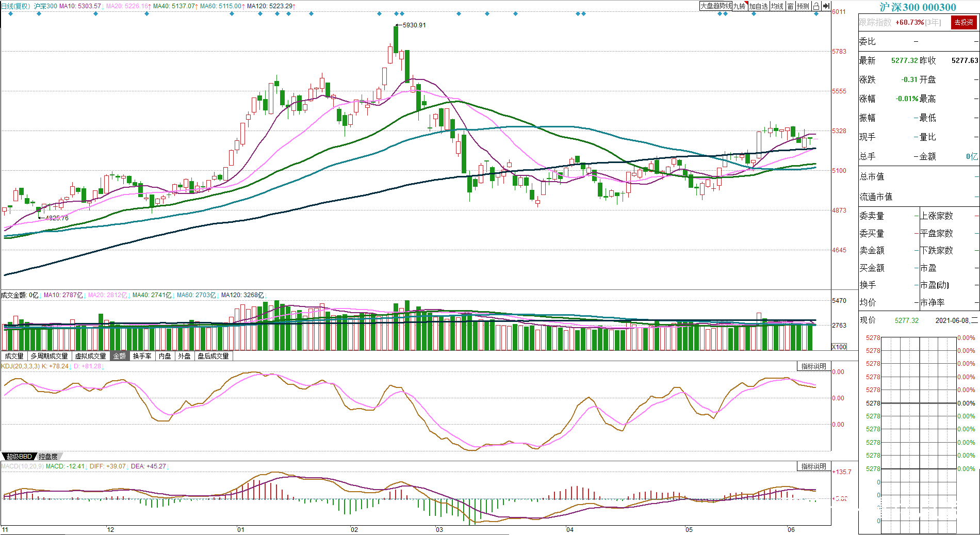980x535 pixels.
Task: Click the MA60: 5115.00 legend
Action: tap(222, 6)
